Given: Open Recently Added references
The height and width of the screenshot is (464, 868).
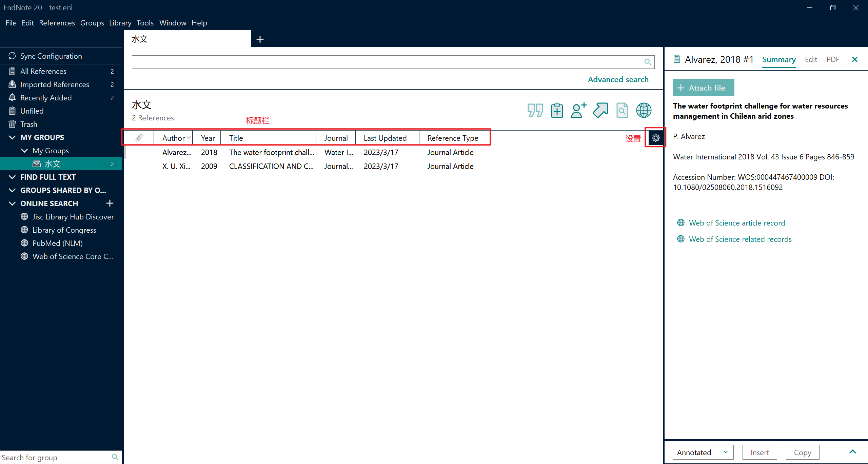Looking at the screenshot, I should click(61, 98).
